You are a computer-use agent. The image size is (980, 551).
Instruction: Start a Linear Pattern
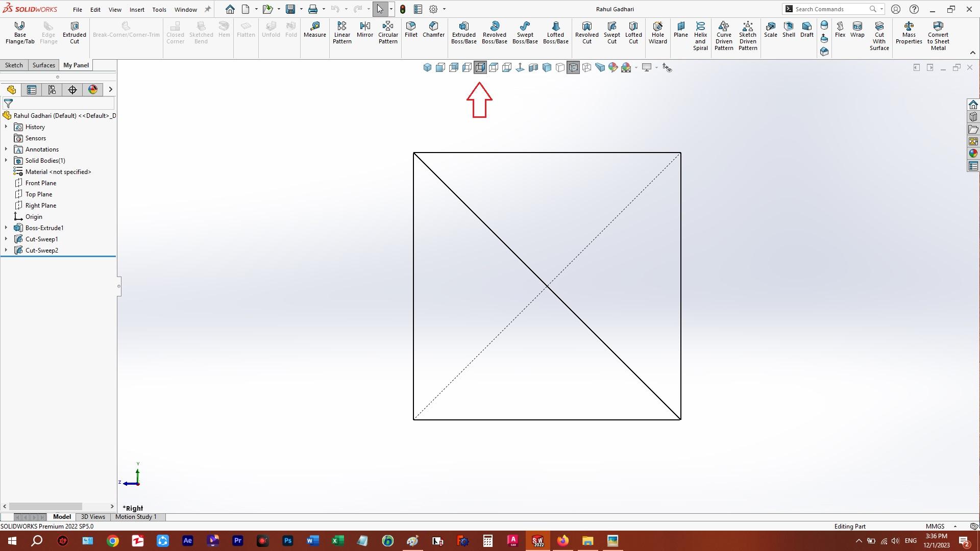342,33
